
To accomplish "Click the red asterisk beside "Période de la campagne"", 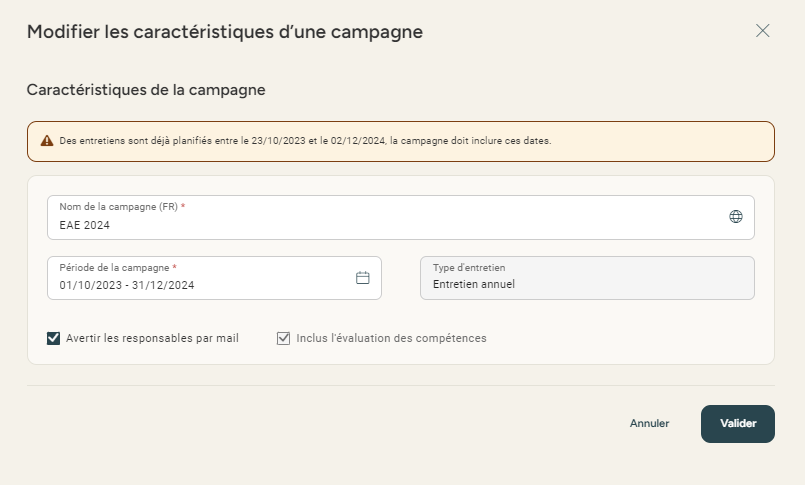I will click(x=174, y=267).
